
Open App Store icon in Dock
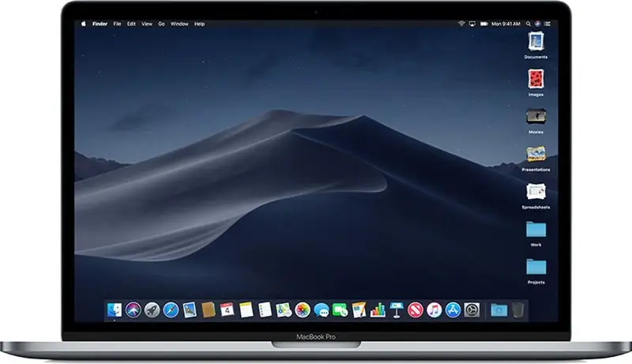(x=453, y=310)
